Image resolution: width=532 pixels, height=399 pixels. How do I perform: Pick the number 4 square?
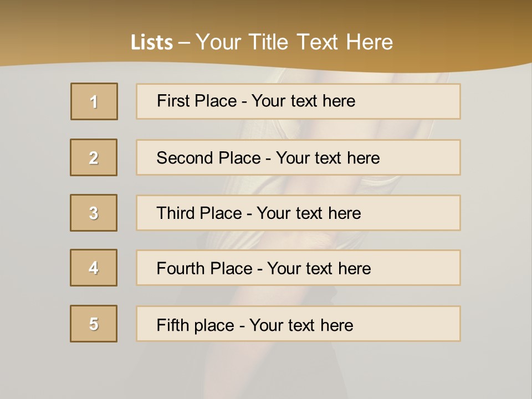pos(94,268)
